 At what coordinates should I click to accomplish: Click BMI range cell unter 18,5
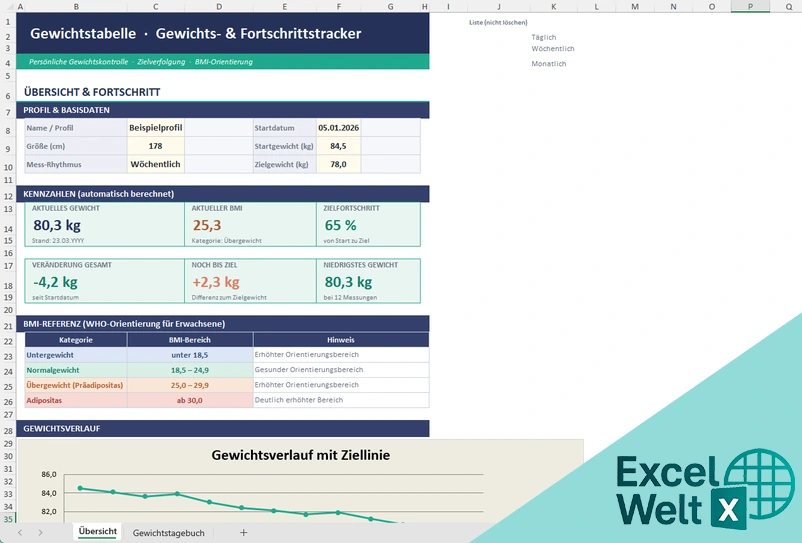click(x=190, y=355)
